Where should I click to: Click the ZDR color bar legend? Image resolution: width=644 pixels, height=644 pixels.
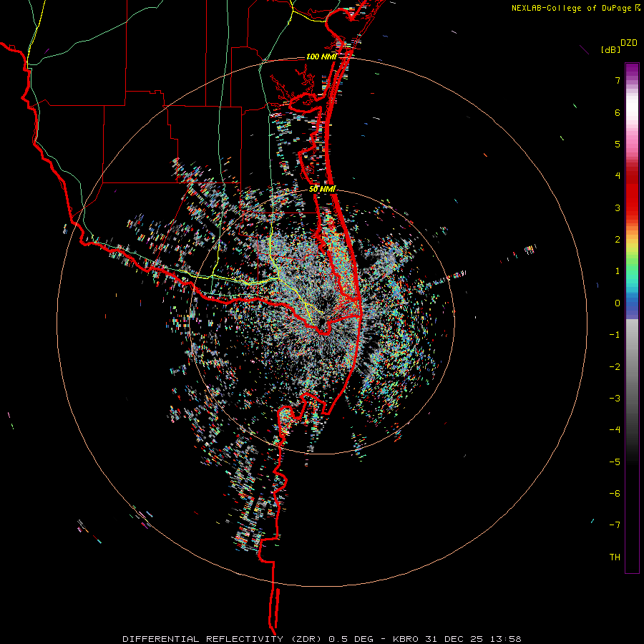(x=632, y=318)
